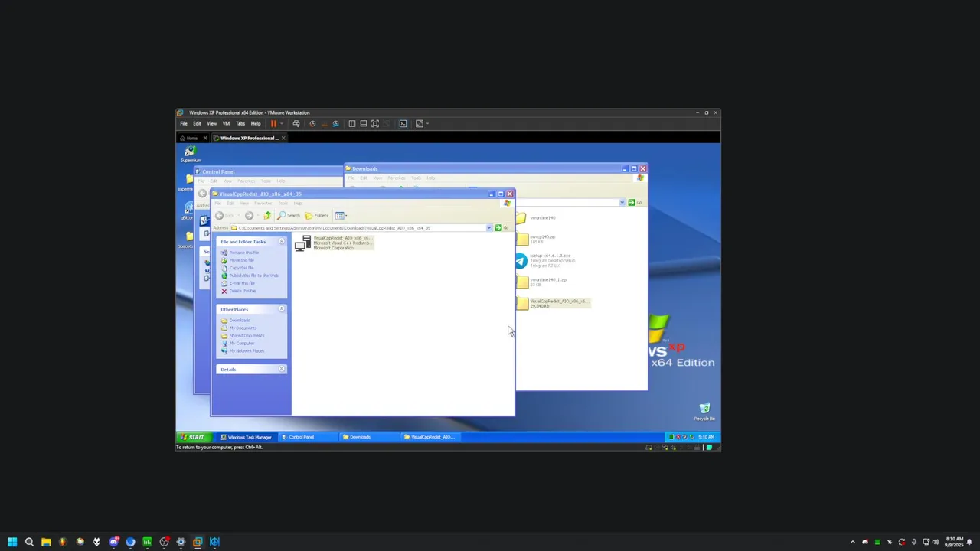Click Search in the VisualCppRedist toolbar

coord(289,215)
